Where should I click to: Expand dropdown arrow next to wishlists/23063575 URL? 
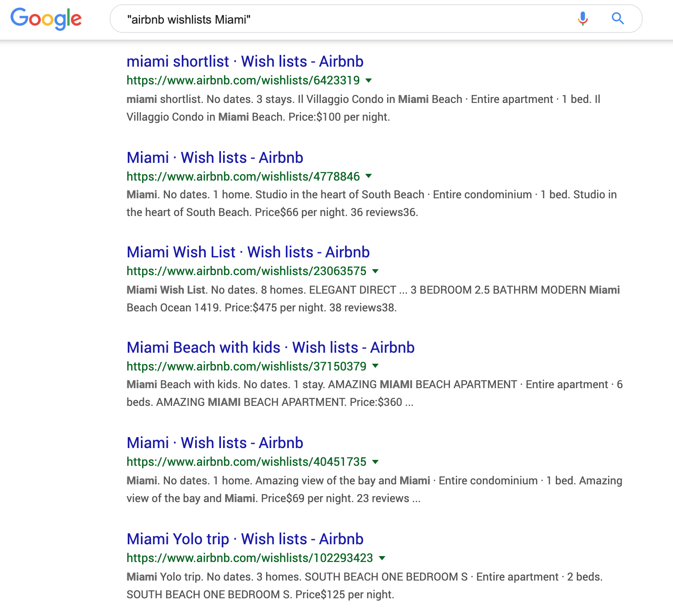[375, 271]
